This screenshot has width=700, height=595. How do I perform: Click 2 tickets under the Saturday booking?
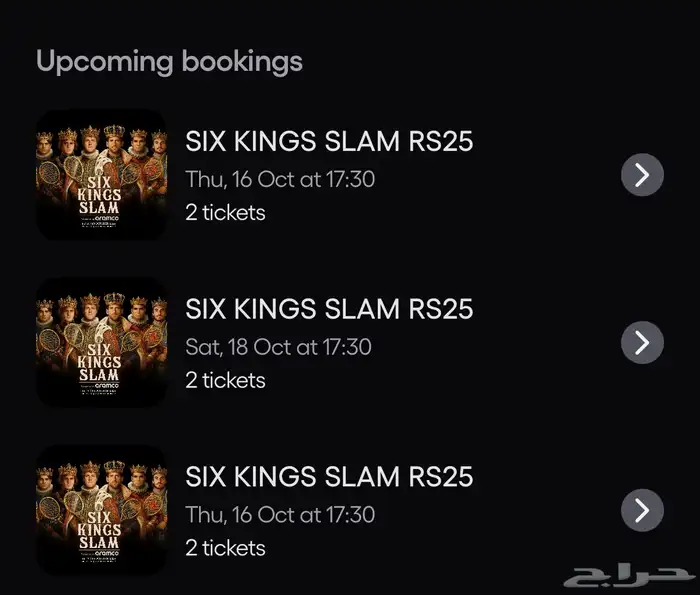coord(225,381)
